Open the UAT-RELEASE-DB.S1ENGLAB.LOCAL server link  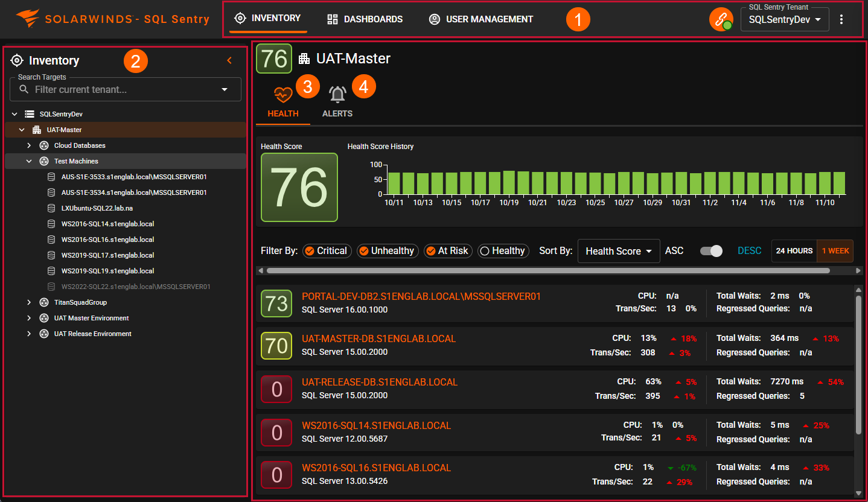pyautogui.click(x=380, y=382)
